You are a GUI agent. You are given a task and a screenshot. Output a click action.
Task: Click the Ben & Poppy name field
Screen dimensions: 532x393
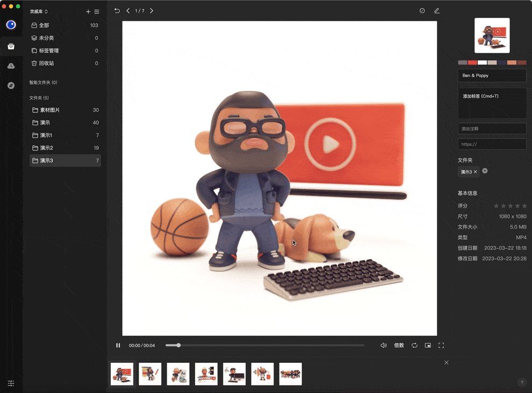coord(492,76)
